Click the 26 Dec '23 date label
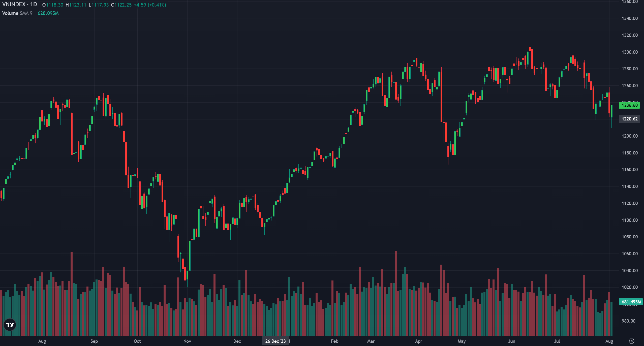Screen dimensions: 644x346 [x=275, y=341]
